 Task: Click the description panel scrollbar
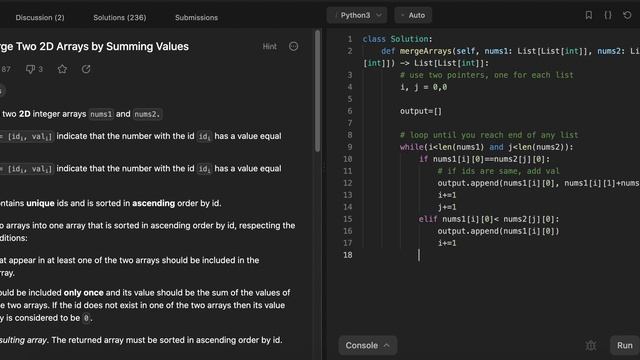318,91
